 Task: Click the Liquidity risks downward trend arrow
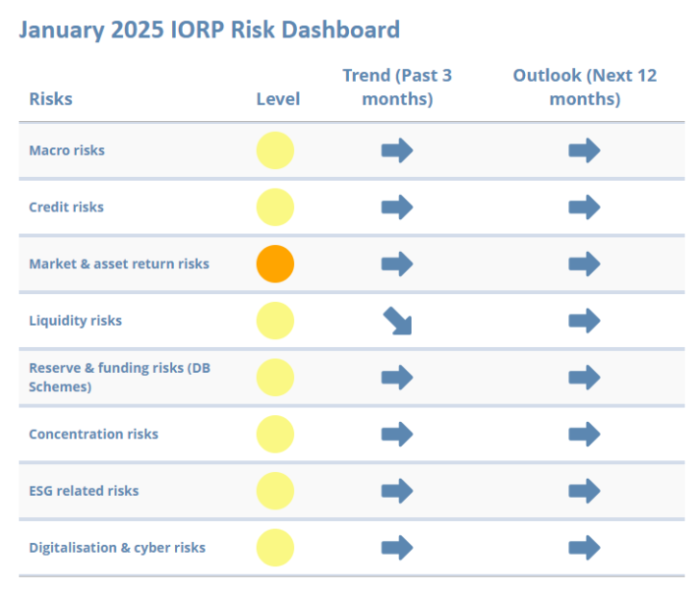(397, 321)
